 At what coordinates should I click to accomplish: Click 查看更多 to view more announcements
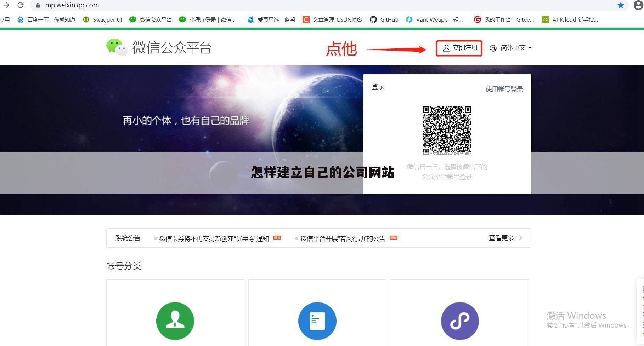[x=501, y=238]
